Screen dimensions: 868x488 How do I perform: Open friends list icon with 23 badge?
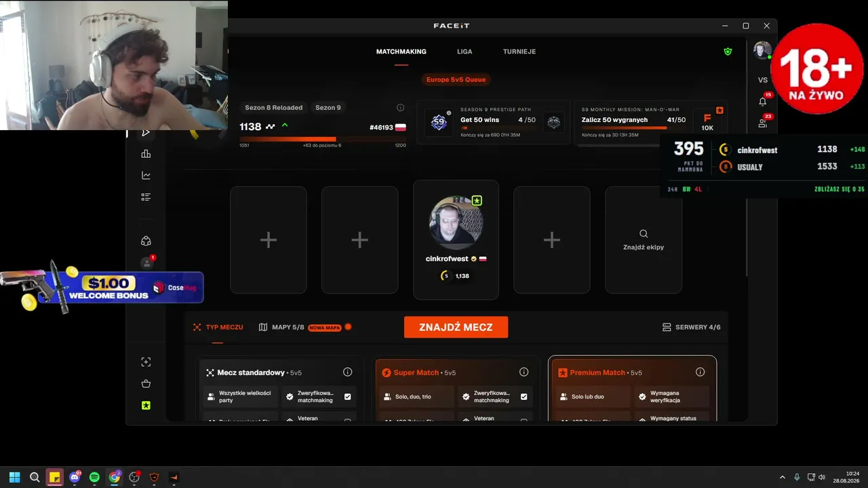click(763, 123)
